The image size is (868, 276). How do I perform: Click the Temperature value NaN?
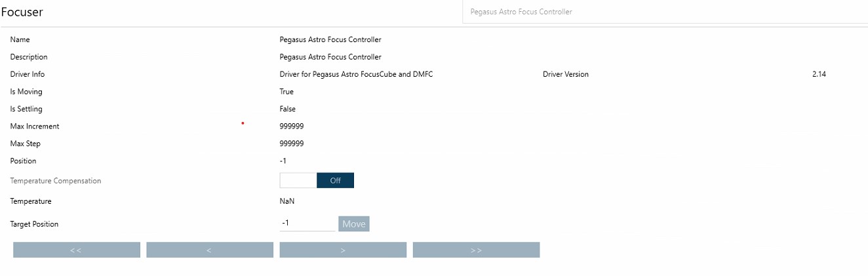287,201
